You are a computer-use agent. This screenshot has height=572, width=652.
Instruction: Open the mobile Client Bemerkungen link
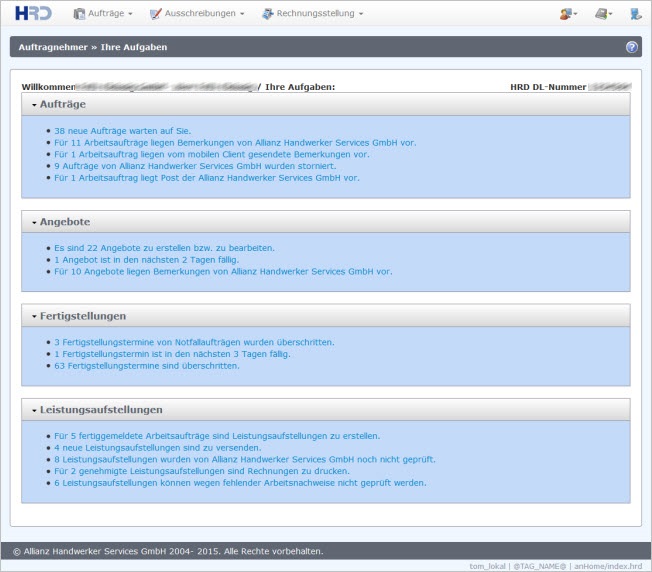(x=212, y=154)
